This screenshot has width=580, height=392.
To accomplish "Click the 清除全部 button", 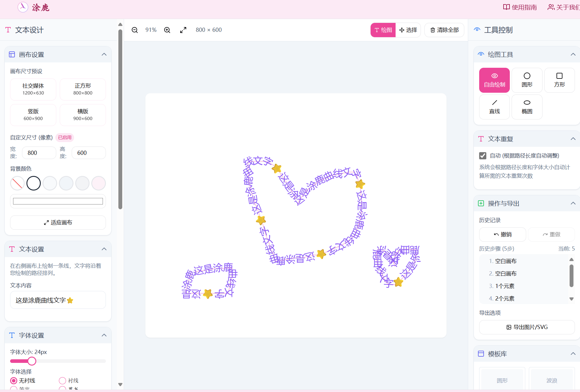I will coord(444,30).
